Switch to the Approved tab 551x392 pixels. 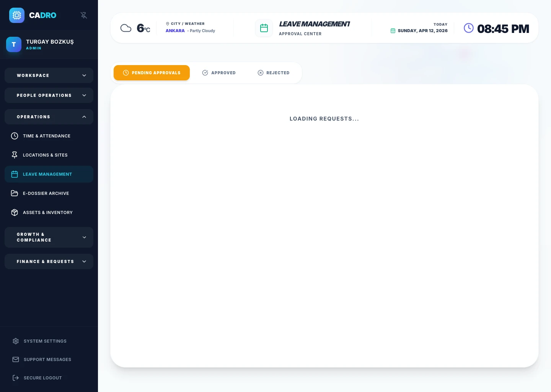pos(219,73)
